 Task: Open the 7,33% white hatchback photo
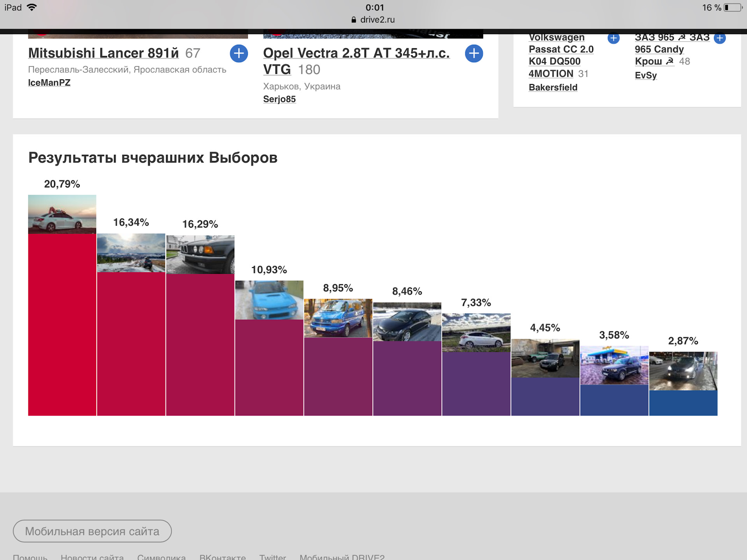pyautogui.click(x=476, y=333)
